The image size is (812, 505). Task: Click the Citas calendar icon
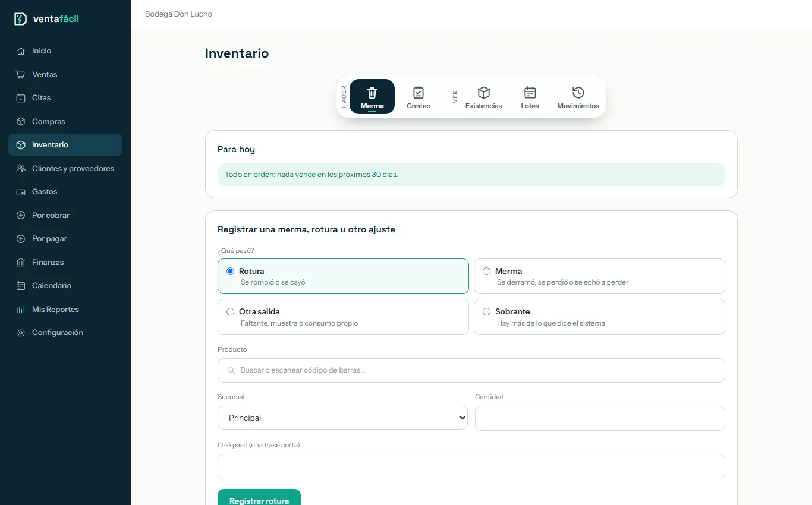[21, 98]
